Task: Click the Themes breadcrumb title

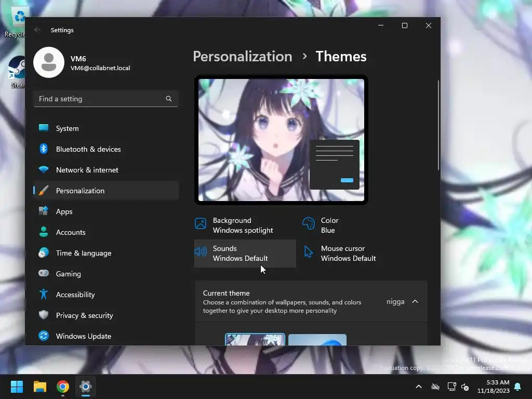Action: pyautogui.click(x=341, y=56)
